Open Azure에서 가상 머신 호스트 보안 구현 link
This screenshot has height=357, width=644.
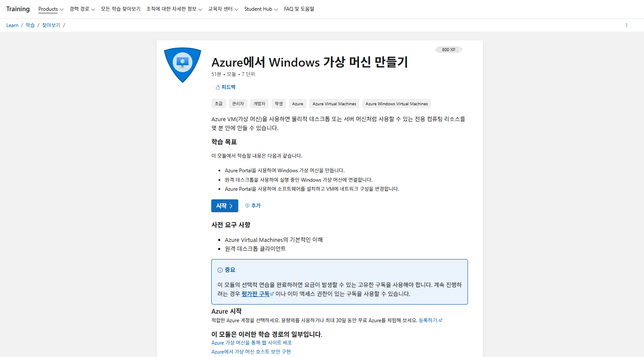[251, 352]
